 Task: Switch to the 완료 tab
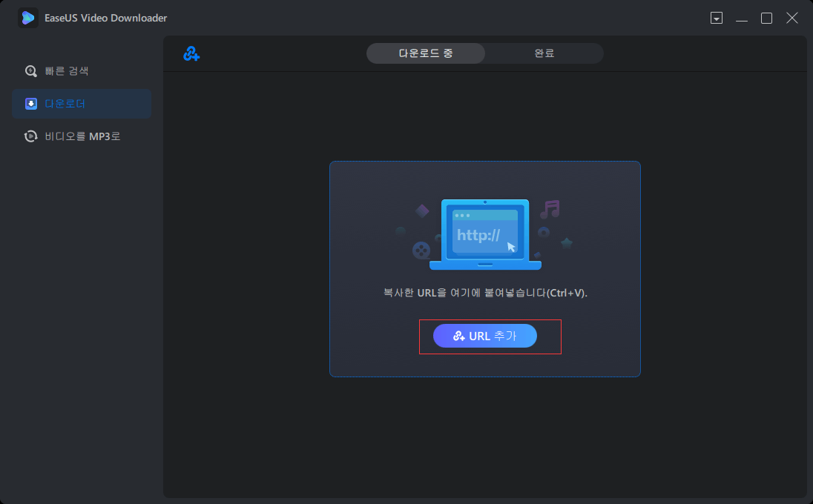(x=544, y=53)
